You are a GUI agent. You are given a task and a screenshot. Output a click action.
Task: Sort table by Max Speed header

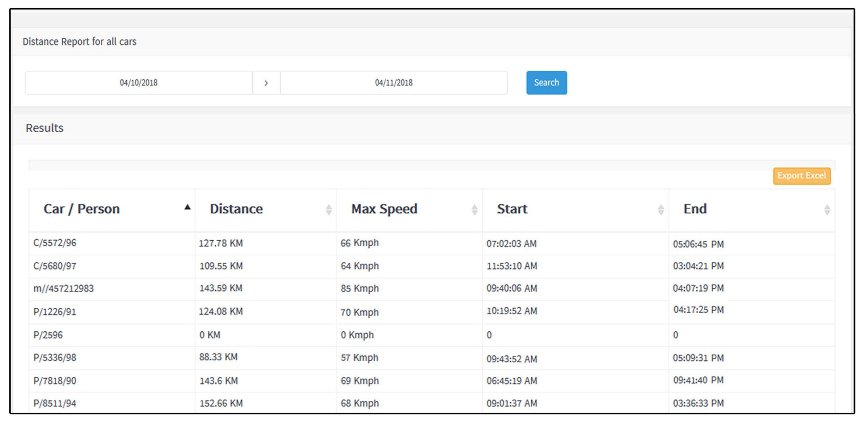pyautogui.click(x=384, y=209)
